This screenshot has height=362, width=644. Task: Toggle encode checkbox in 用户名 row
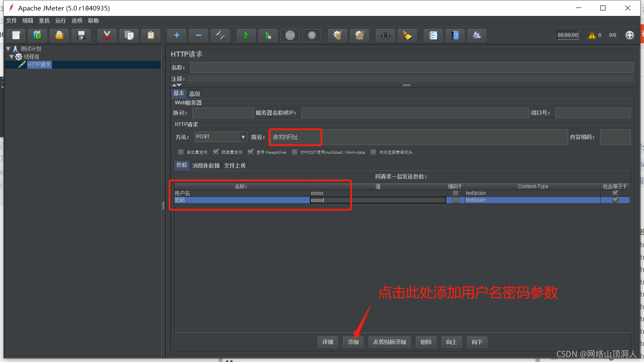[x=455, y=193]
